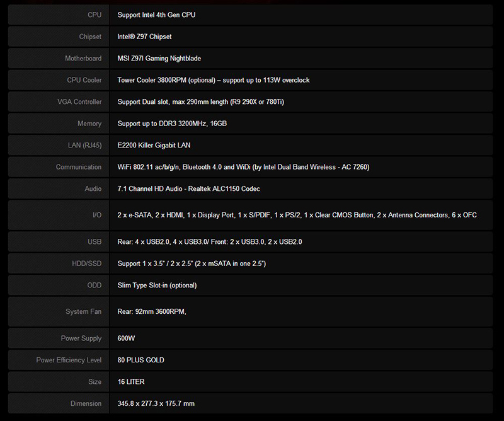
Task: Click 'Support Dual slot, max 290mm length' value
Action: pyautogui.click(x=173, y=101)
